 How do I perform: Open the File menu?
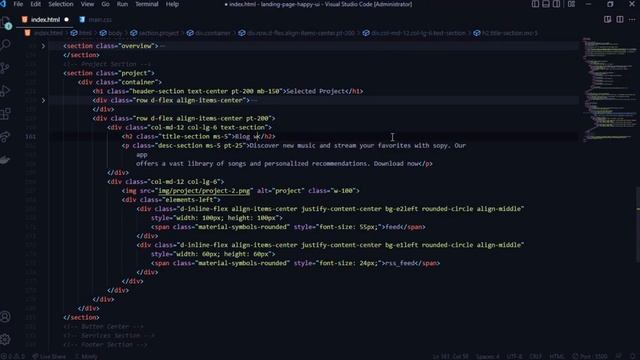[x=18, y=4]
